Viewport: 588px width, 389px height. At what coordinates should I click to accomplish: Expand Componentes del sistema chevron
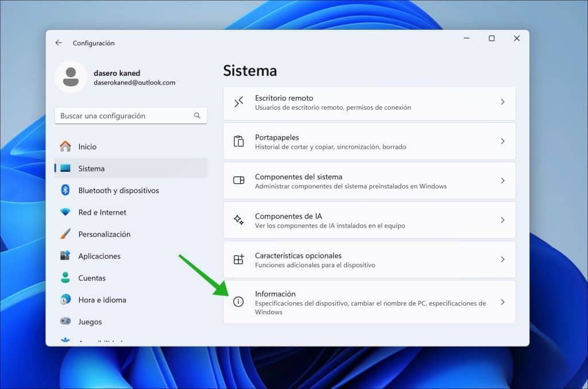502,181
